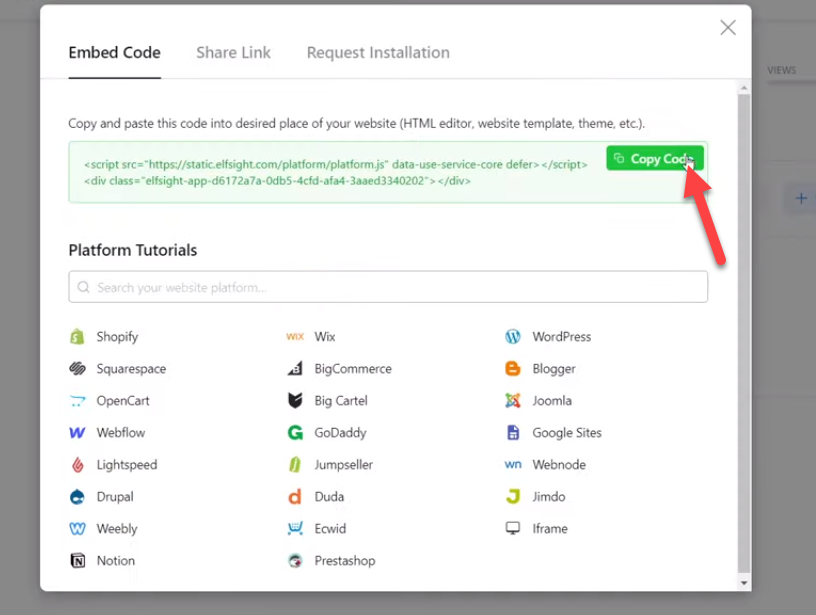Open the GoDaddy tutorial link

pyautogui.click(x=340, y=433)
